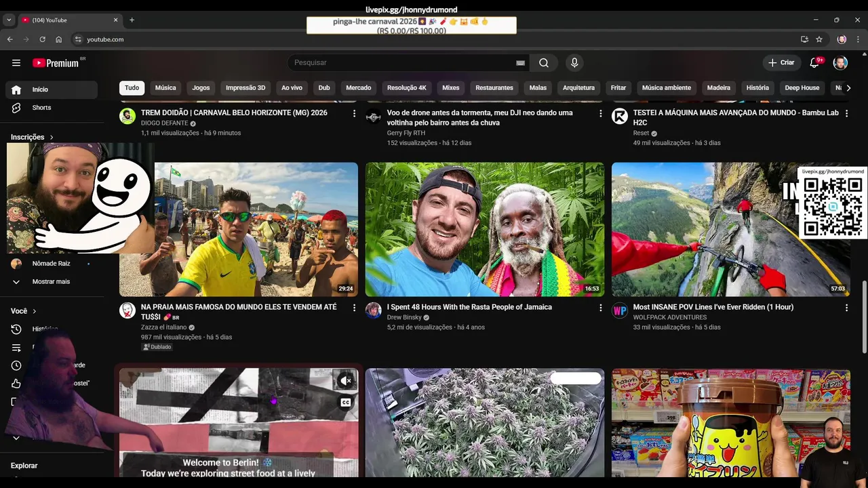The image size is (868, 488).
Task: Open new browser tab
Action: click(x=132, y=20)
